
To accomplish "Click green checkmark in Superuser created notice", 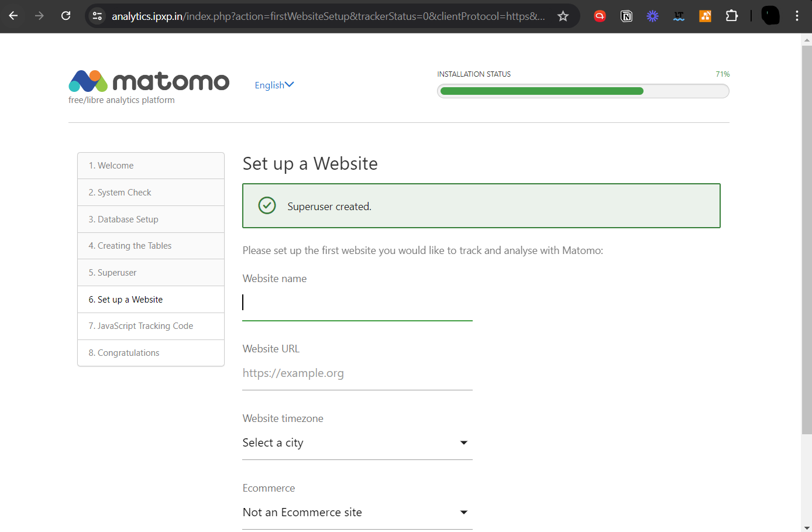I will pos(267,205).
